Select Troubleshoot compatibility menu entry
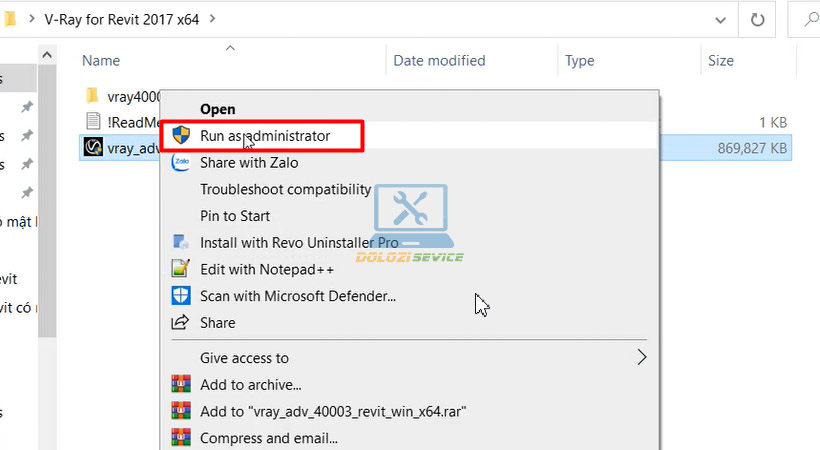This screenshot has width=820, height=450. click(285, 189)
